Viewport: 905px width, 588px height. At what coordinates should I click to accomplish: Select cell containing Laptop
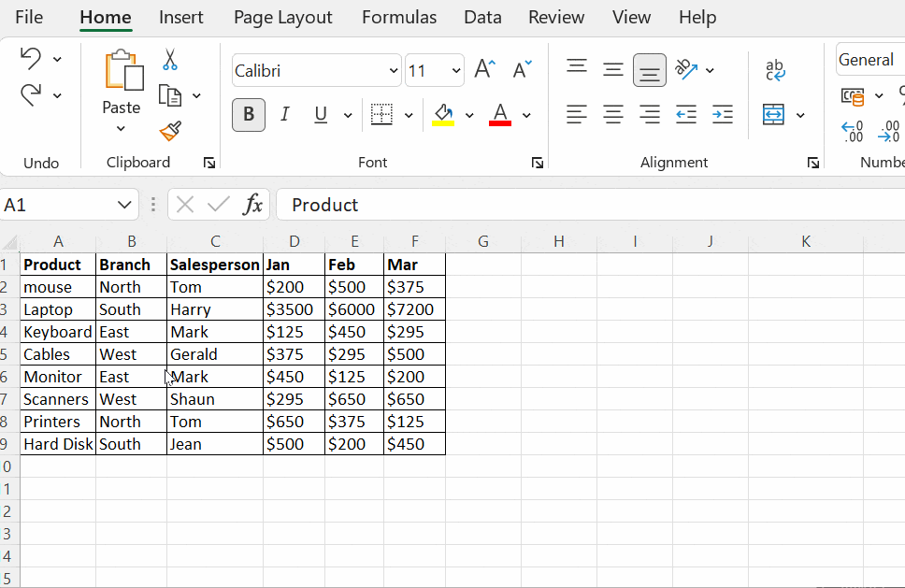[57, 309]
